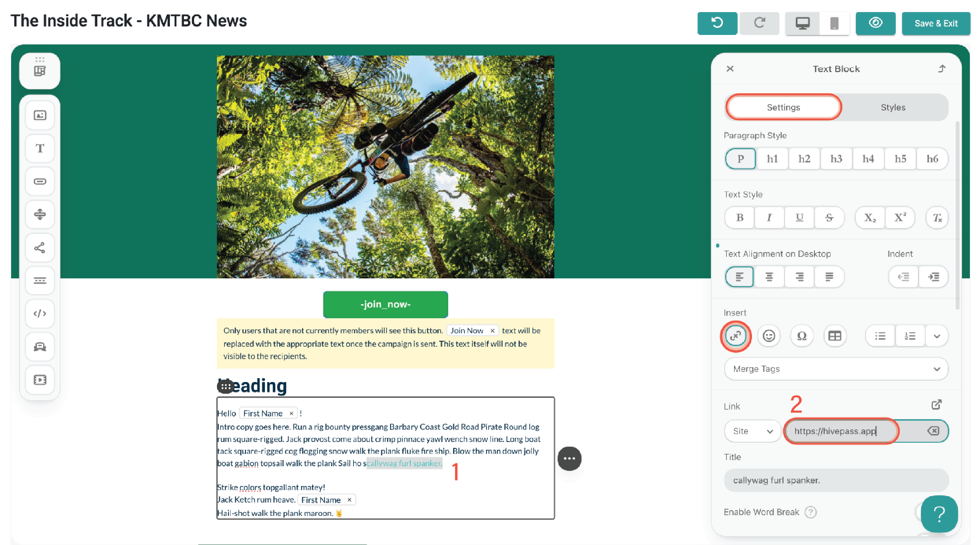Select the h2 paragraph style

click(x=804, y=159)
